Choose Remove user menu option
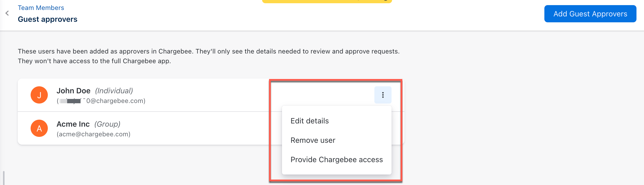The height and width of the screenshot is (185, 644). pyautogui.click(x=313, y=140)
